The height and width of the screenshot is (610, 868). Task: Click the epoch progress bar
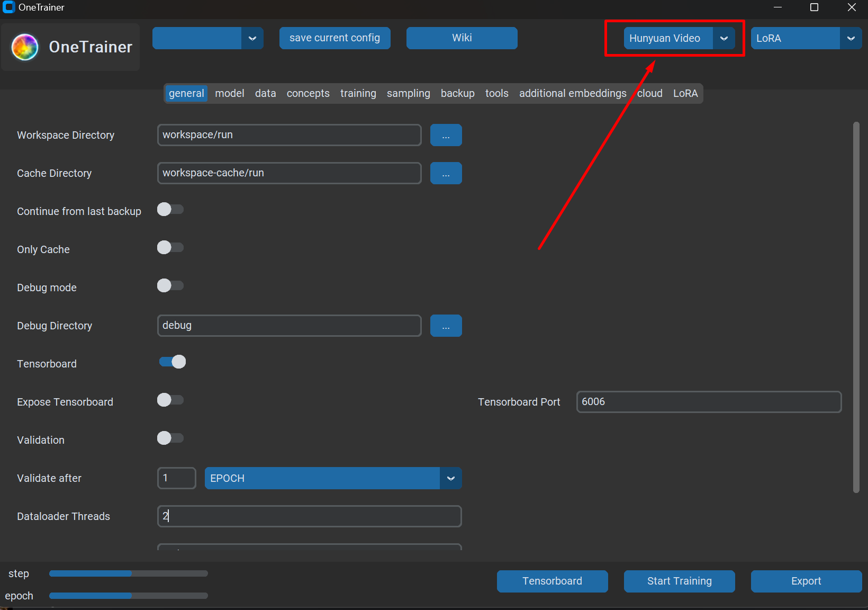[127, 596]
